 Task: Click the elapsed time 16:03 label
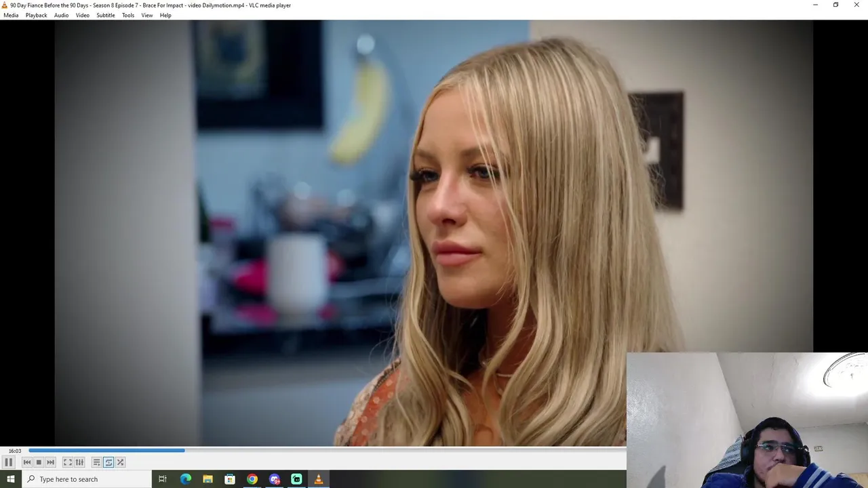[15, 451]
